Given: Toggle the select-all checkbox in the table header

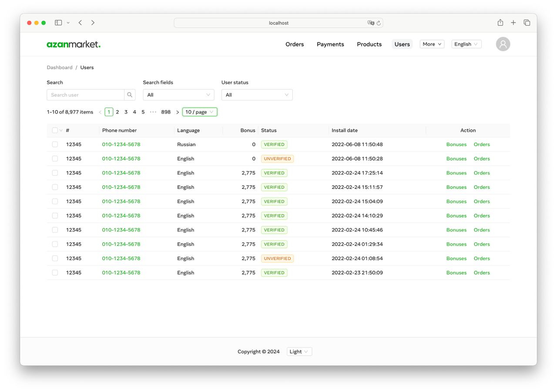Looking at the screenshot, I should click(x=54, y=130).
